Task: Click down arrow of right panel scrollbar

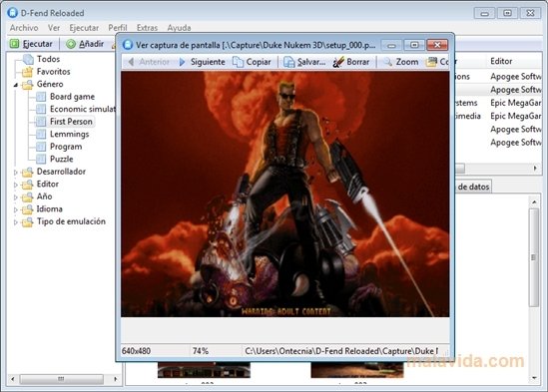Action: (534, 378)
